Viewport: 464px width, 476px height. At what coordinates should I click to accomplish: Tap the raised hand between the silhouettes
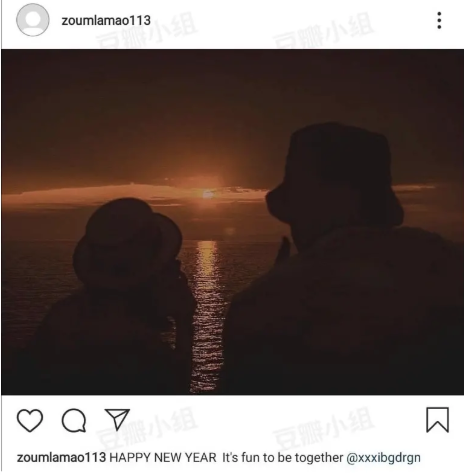click(283, 251)
